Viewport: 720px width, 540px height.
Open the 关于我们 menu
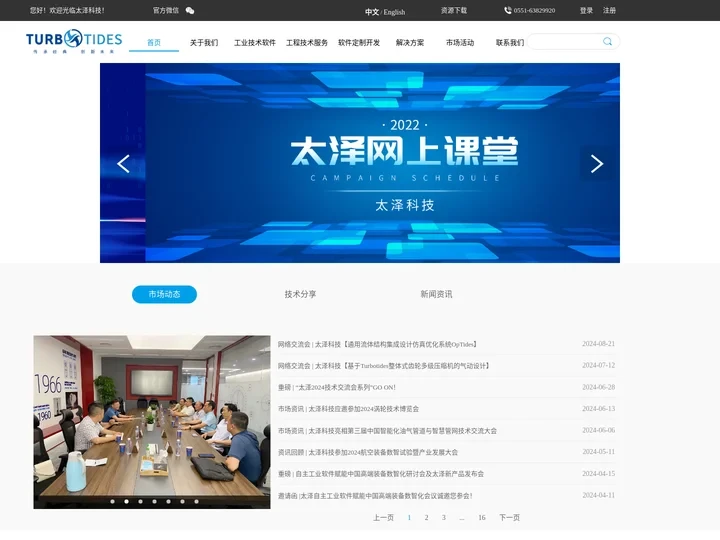click(x=204, y=43)
